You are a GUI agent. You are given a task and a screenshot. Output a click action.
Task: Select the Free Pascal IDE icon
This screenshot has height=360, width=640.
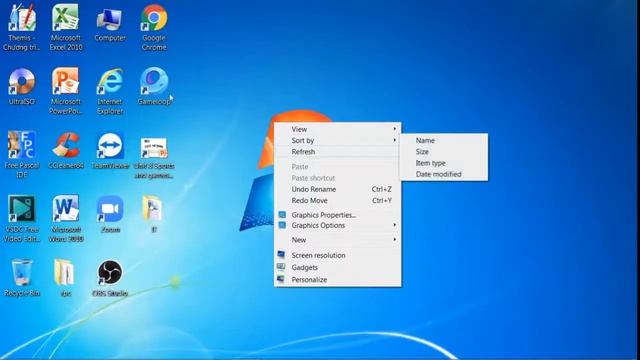point(22,154)
